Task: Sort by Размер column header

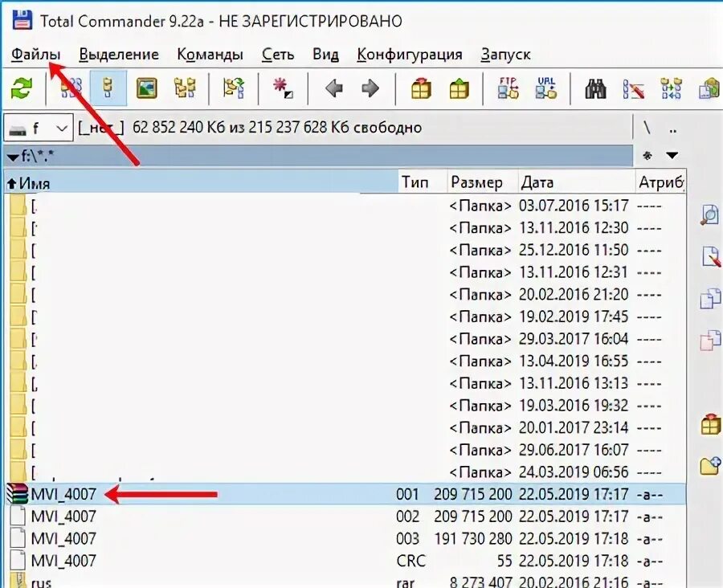Action: click(x=482, y=182)
